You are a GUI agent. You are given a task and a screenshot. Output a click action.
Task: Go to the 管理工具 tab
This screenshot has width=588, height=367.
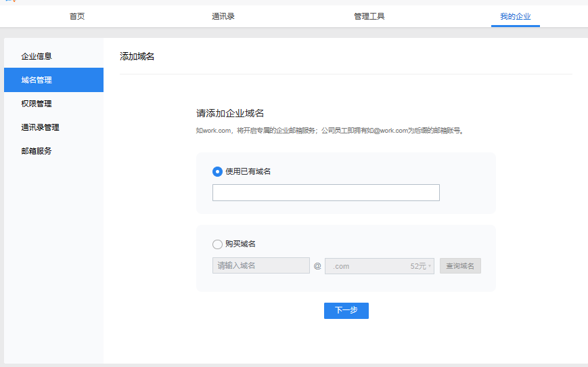point(369,16)
